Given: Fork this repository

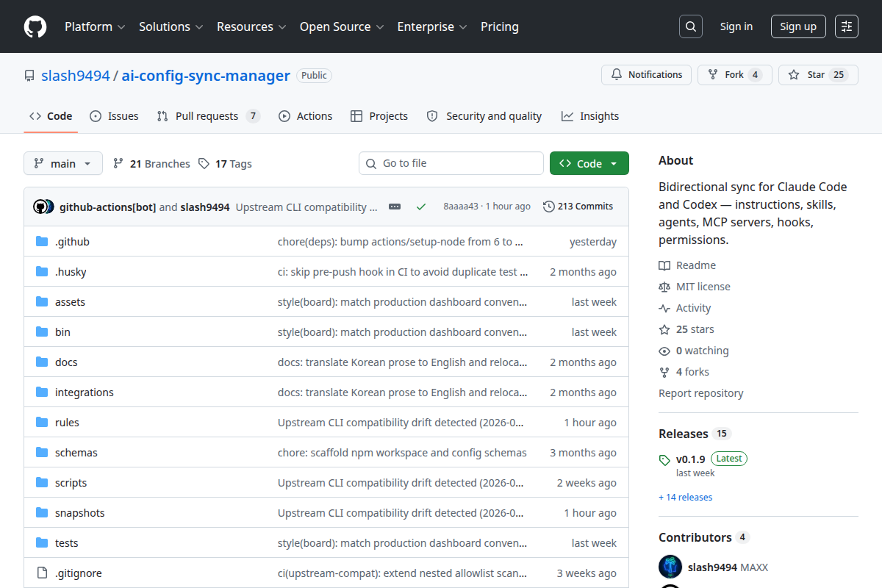Looking at the screenshot, I should (734, 75).
